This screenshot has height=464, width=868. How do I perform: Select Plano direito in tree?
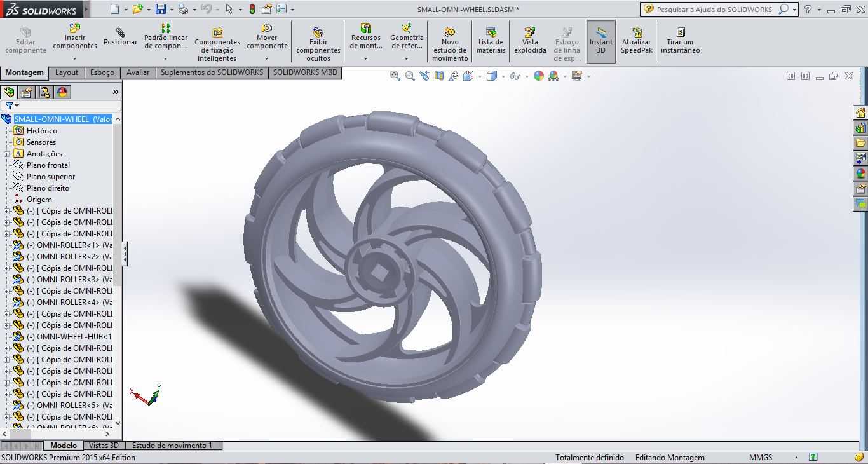48,188
